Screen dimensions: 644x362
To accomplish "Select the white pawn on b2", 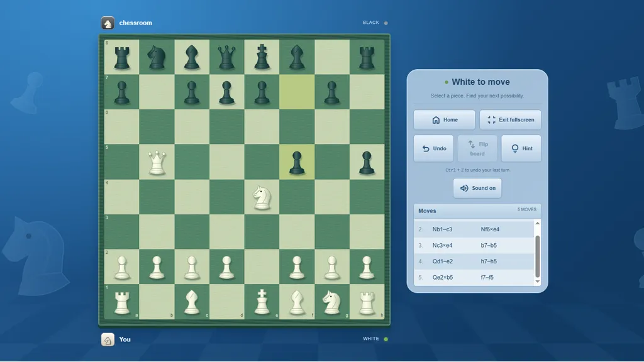I will pyautogui.click(x=157, y=266).
